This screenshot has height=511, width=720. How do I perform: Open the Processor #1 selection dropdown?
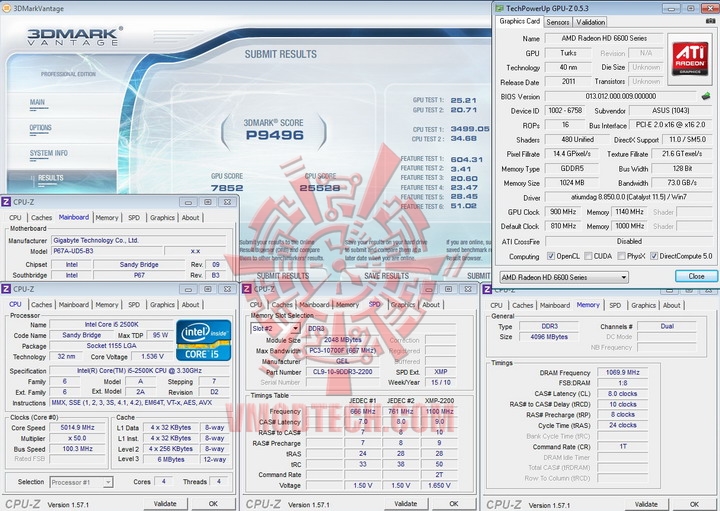click(81, 482)
